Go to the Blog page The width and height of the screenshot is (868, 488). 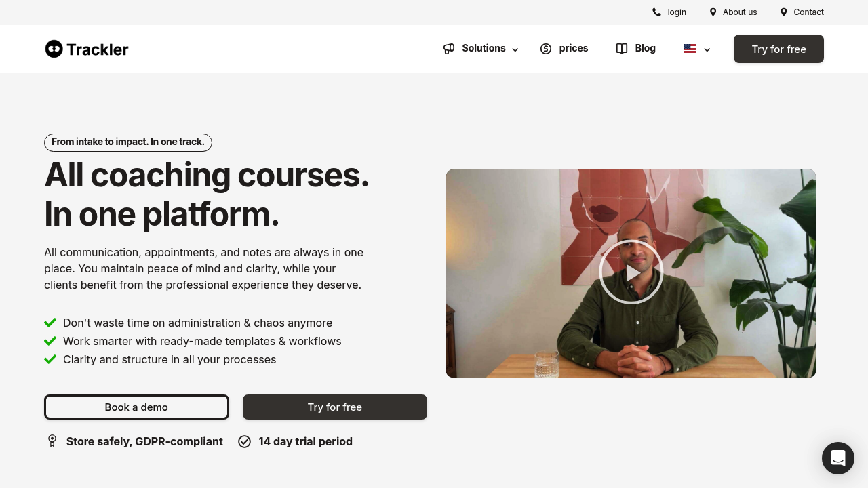pos(645,48)
